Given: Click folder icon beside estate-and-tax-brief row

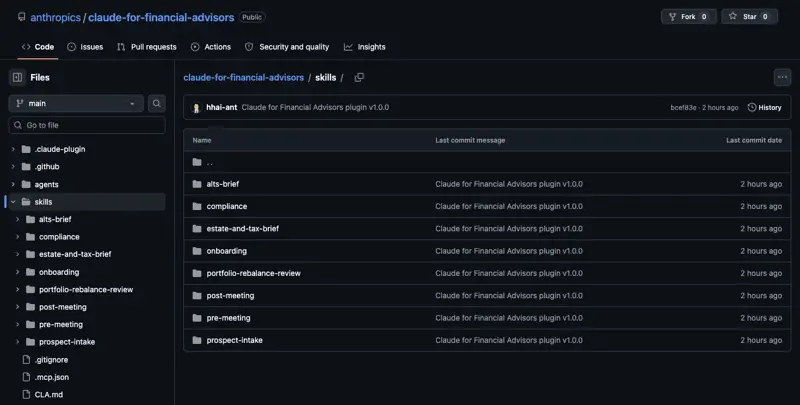Looking at the screenshot, I should 197,229.
